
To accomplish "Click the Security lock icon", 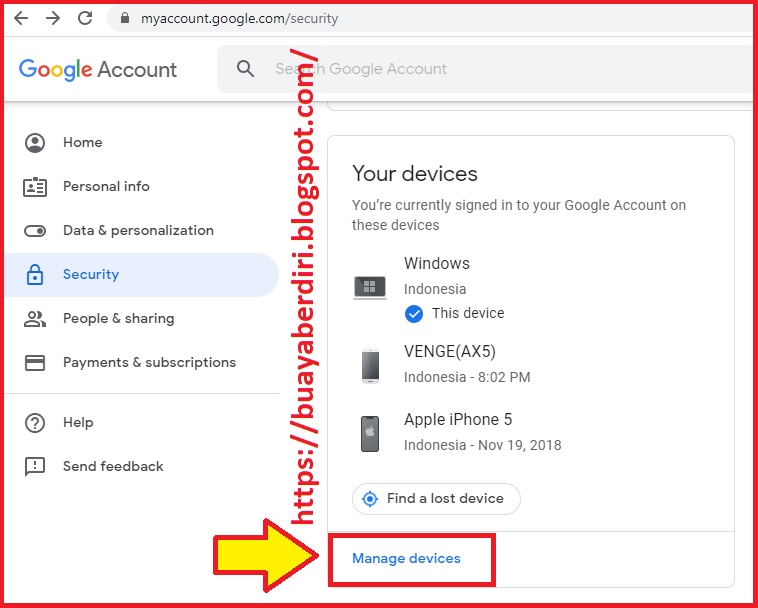I will tap(35, 275).
